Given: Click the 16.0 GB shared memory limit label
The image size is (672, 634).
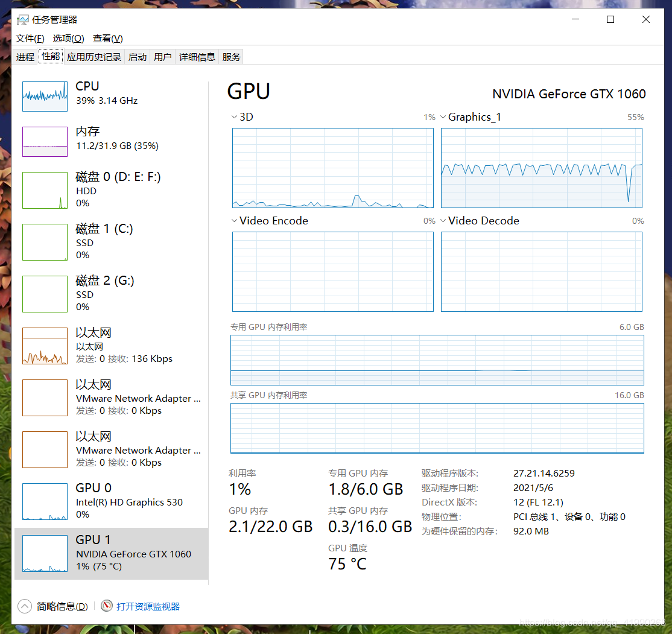Looking at the screenshot, I should 630,395.
